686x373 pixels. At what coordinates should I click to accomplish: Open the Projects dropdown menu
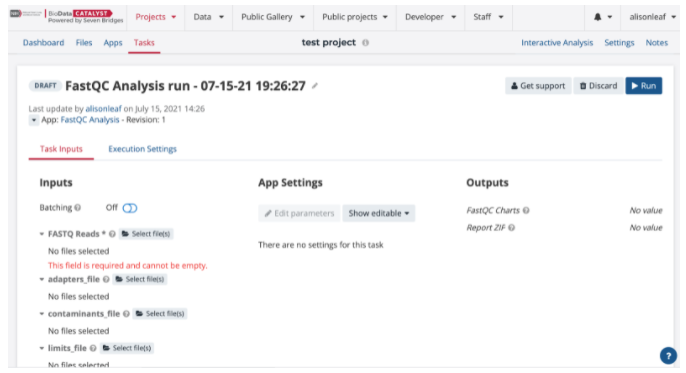click(x=155, y=17)
